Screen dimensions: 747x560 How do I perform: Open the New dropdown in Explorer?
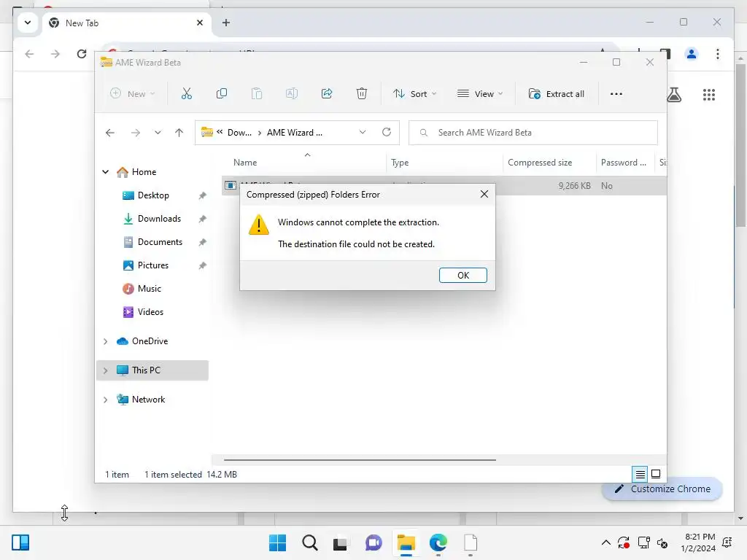point(132,94)
